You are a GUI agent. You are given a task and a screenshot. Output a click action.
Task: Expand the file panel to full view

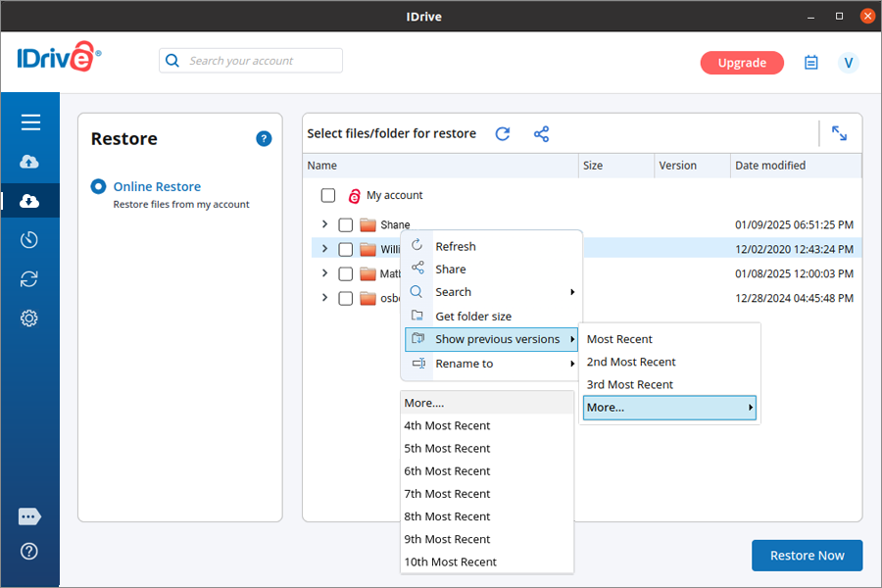(x=839, y=133)
